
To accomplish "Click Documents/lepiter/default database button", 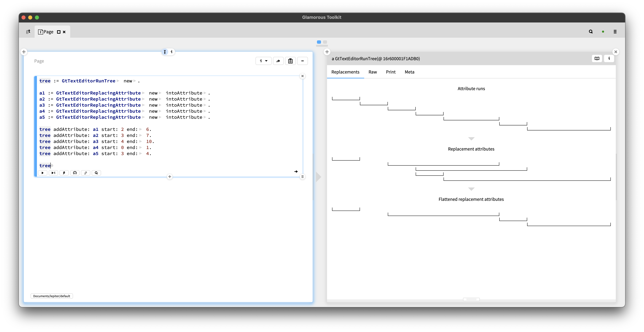I will pyautogui.click(x=52, y=296).
